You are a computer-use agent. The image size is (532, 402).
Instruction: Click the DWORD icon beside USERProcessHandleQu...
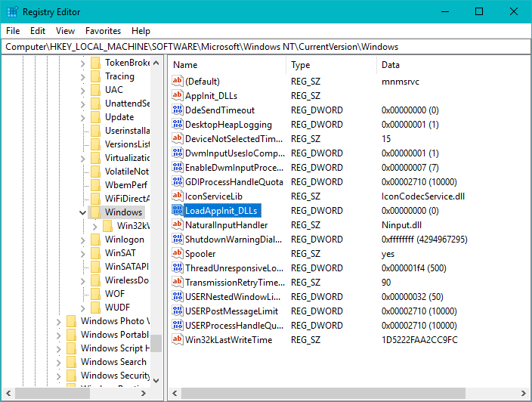[177, 326]
